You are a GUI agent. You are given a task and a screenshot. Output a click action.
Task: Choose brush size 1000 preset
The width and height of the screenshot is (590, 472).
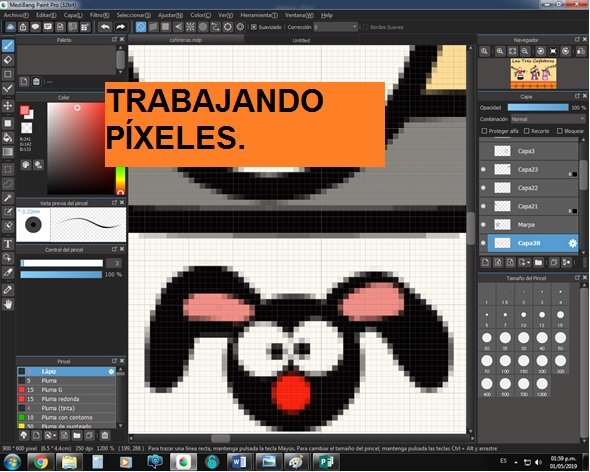tap(542, 387)
